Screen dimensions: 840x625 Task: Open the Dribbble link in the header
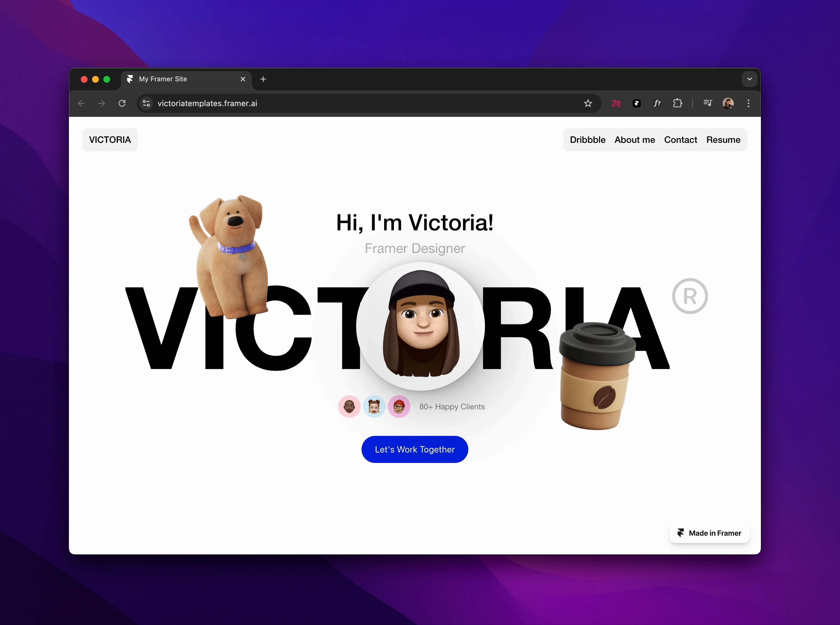coord(587,140)
